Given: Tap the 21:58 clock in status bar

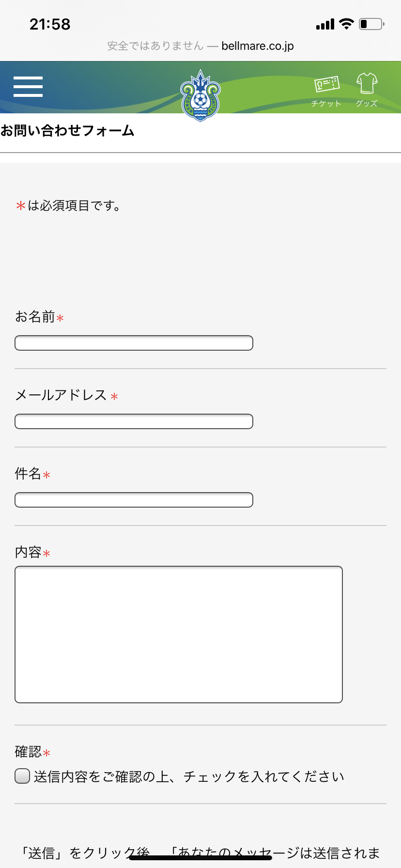Looking at the screenshot, I should (50, 24).
